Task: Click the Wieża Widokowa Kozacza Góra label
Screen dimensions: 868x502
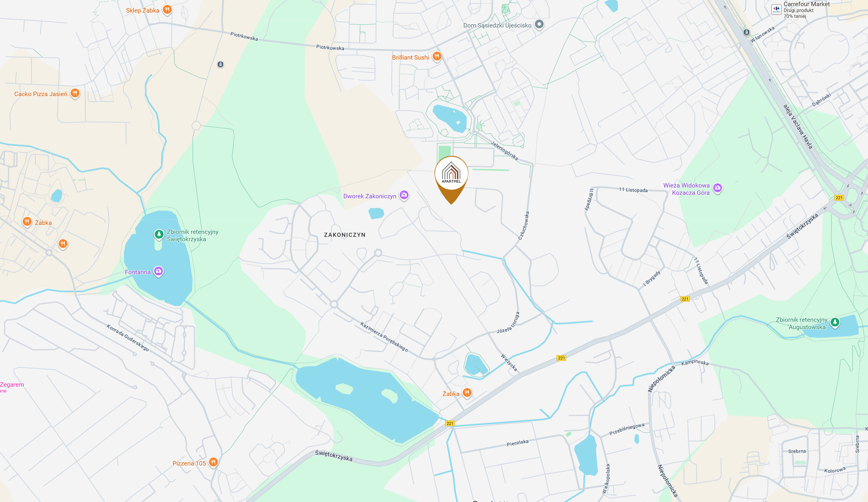Action: click(686, 189)
